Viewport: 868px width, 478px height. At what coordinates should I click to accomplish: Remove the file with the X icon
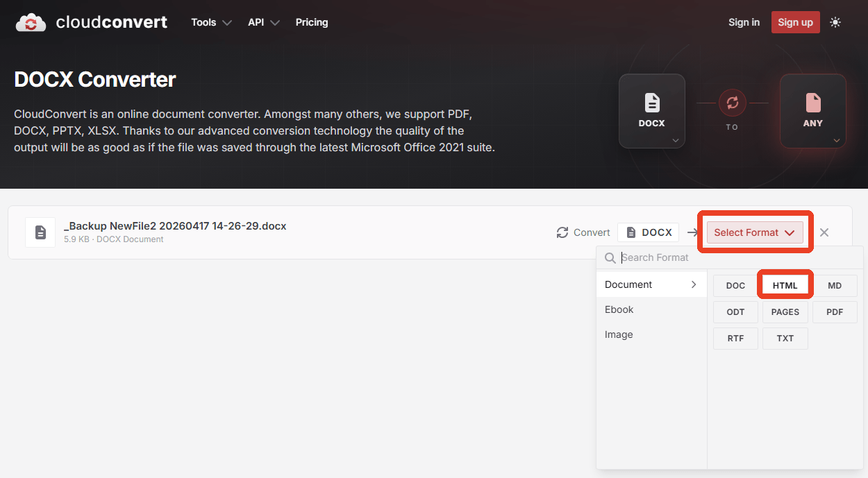(824, 232)
